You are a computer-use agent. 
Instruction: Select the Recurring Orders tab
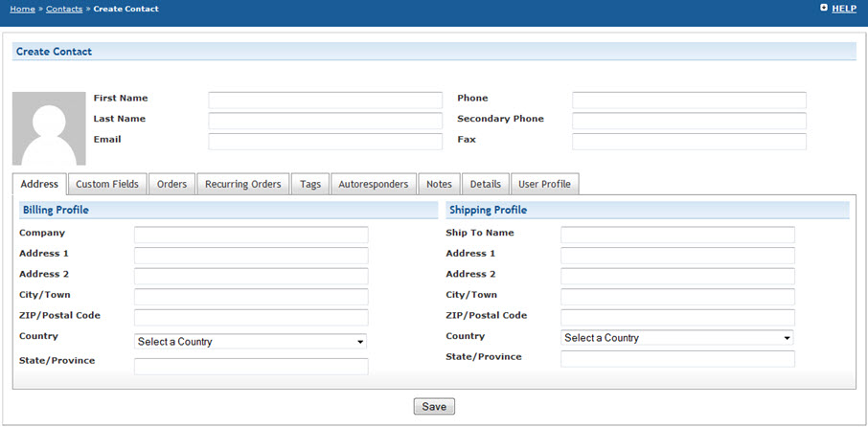[x=242, y=184]
